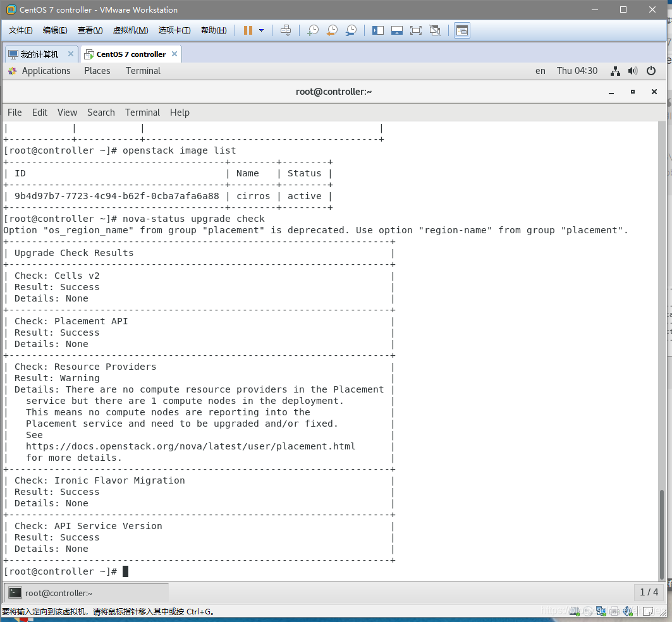Click 'openstack image list' command text

(x=179, y=150)
